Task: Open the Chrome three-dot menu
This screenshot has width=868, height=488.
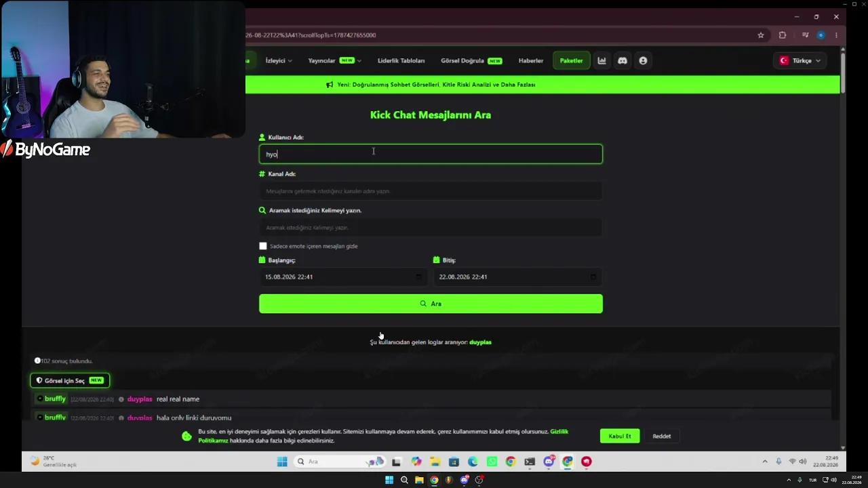Action: point(836,35)
